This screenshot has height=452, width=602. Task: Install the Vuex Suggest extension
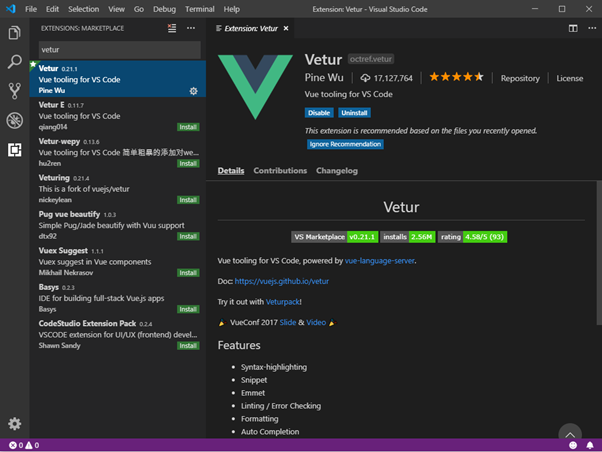[188, 273]
